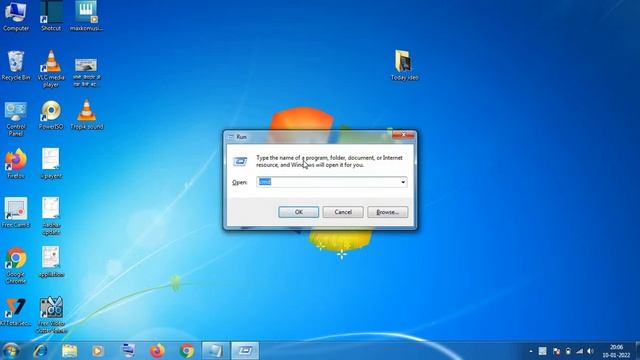This screenshot has height=360, width=640.
Task: Click the Browse... button
Action: [387, 212]
